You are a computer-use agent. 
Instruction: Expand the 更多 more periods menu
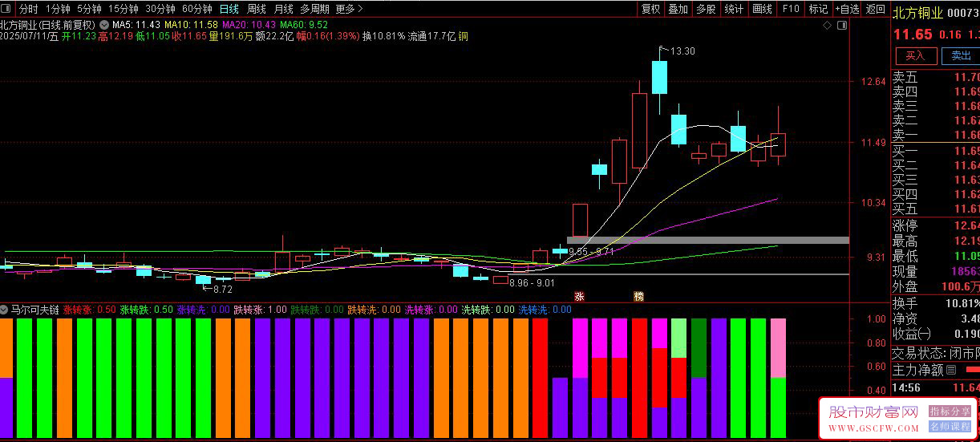(349, 9)
